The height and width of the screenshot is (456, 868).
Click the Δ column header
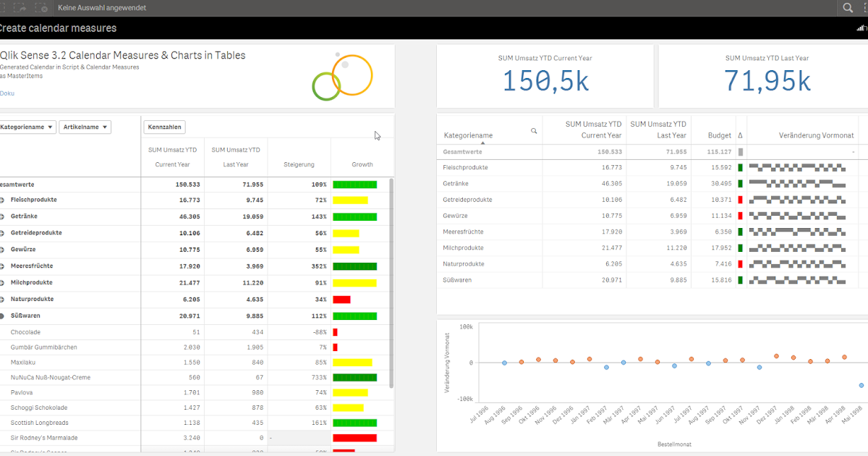pyautogui.click(x=740, y=135)
